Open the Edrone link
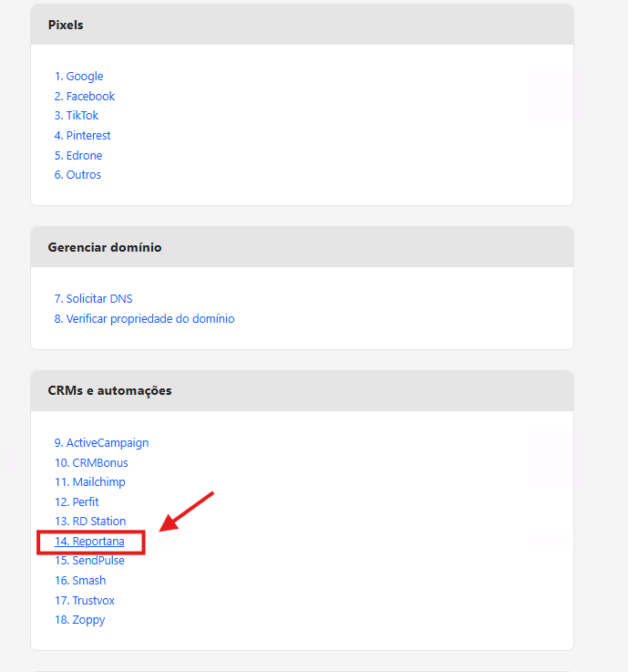Viewport: 628px width, 672px height. coord(78,155)
